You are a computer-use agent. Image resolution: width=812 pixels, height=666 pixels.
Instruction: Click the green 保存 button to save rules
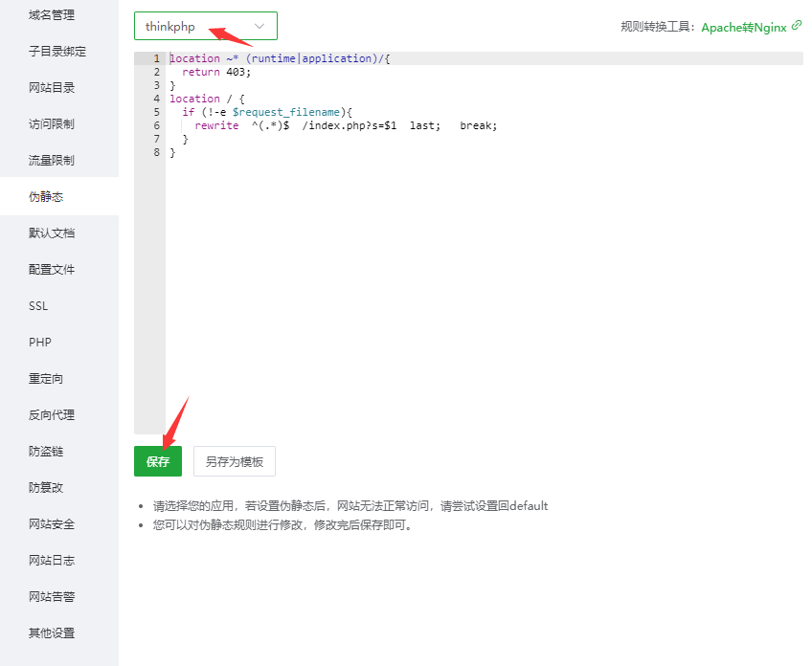(157, 460)
